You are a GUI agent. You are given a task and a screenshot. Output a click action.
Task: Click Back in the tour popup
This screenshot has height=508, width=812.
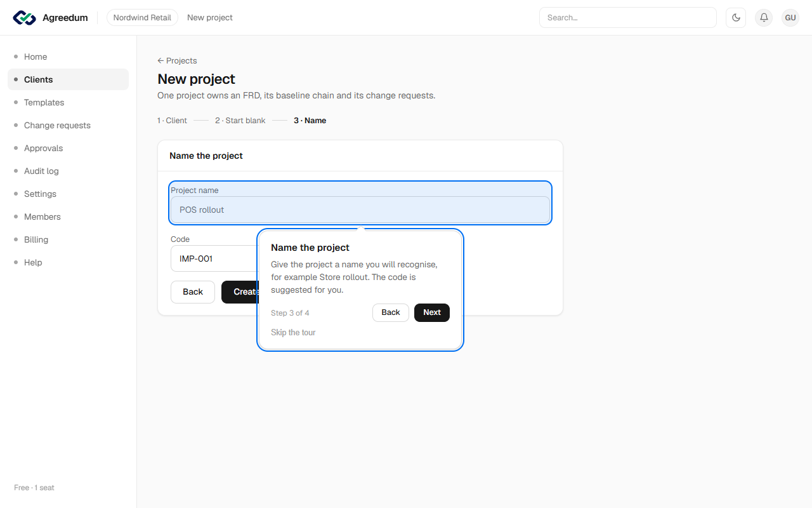391,312
